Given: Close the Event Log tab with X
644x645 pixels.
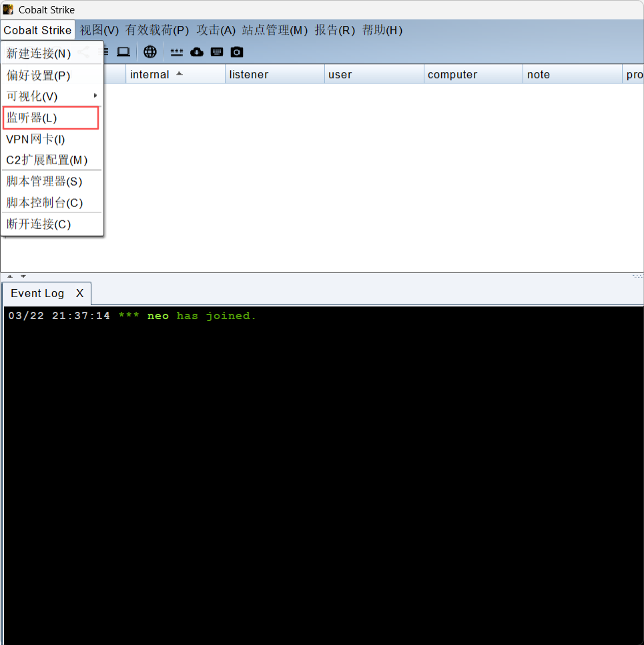Looking at the screenshot, I should pos(80,293).
